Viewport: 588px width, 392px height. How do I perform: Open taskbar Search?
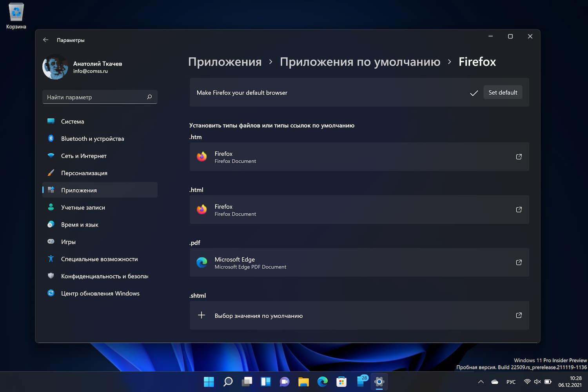pyautogui.click(x=228, y=382)
